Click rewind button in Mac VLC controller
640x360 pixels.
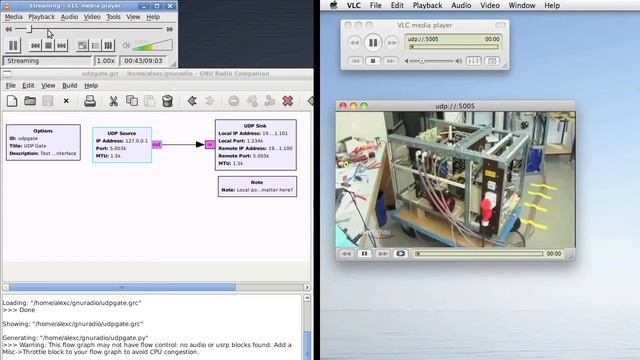pyautogui.click(x=354, y=42)
